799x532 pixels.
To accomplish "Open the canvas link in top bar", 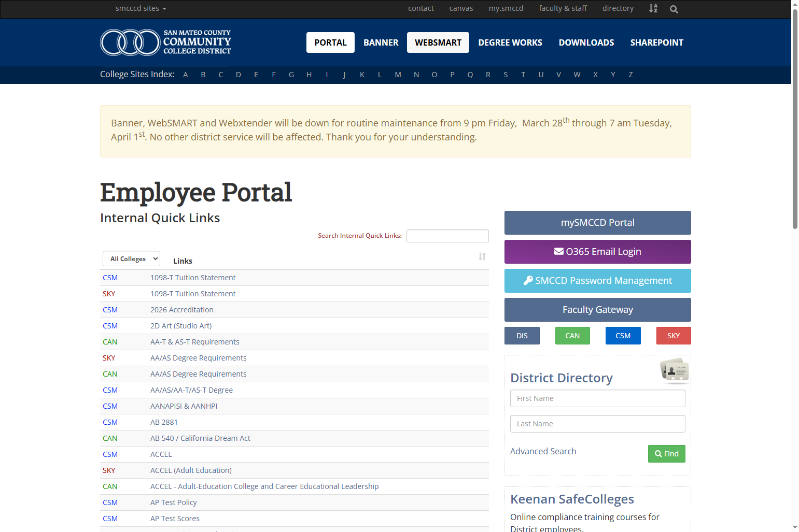I will pos(461,8).
